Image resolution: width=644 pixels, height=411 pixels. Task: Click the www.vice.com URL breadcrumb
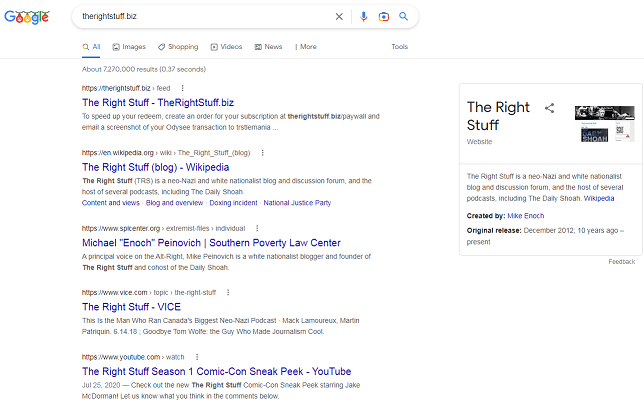click(x=149, y=292)
